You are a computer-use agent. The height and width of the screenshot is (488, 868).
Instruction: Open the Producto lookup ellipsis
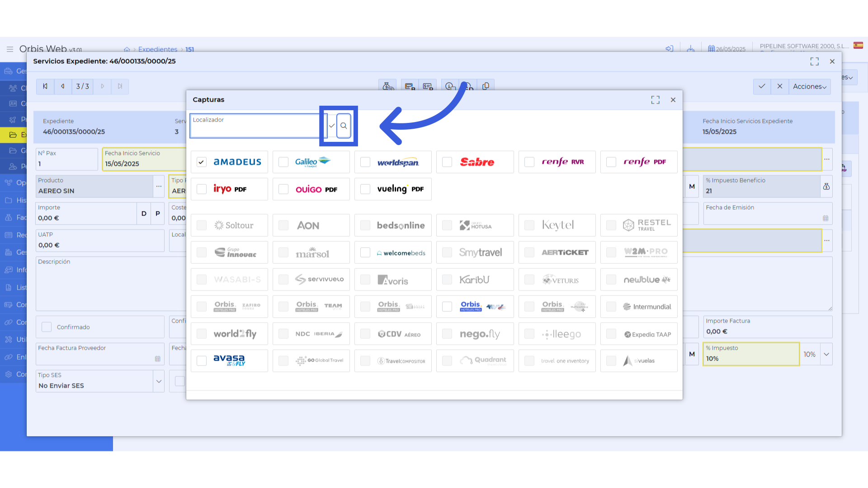[159, 186]
